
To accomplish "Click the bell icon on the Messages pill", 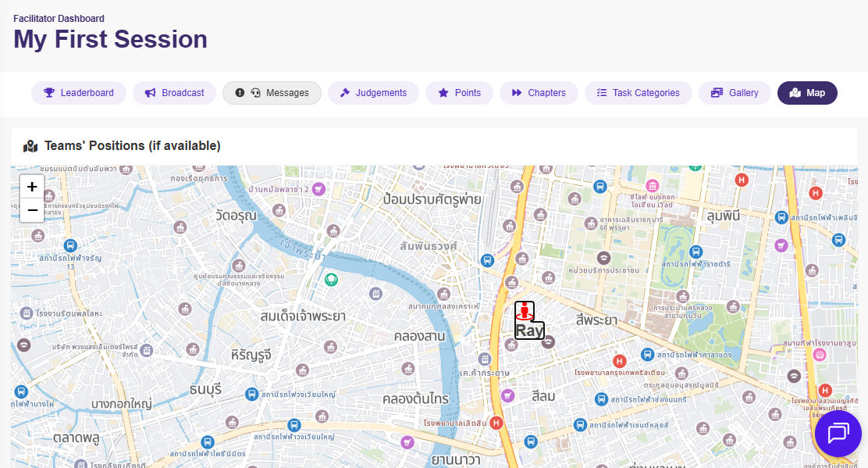I will coord(255,92).
